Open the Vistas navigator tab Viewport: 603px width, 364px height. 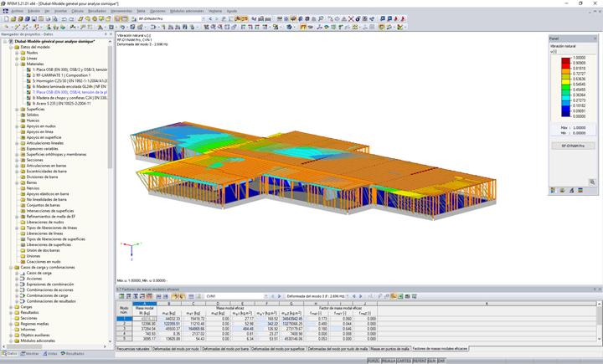click(x=50, y=354)
